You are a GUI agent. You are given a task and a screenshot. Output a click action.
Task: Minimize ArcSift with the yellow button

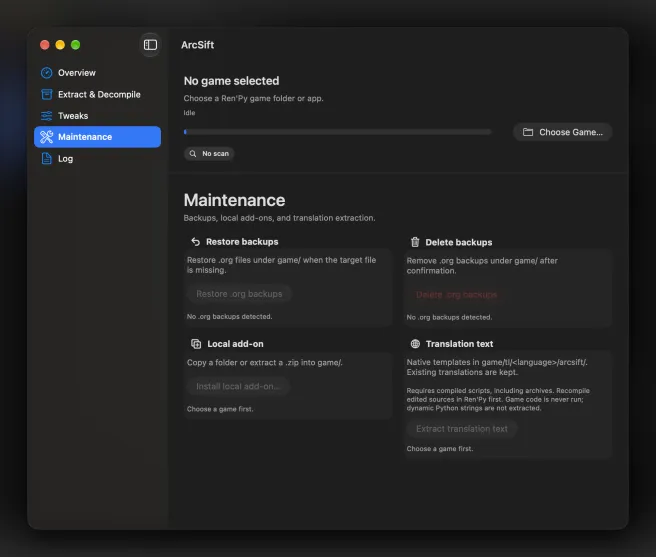coord(60,45)
